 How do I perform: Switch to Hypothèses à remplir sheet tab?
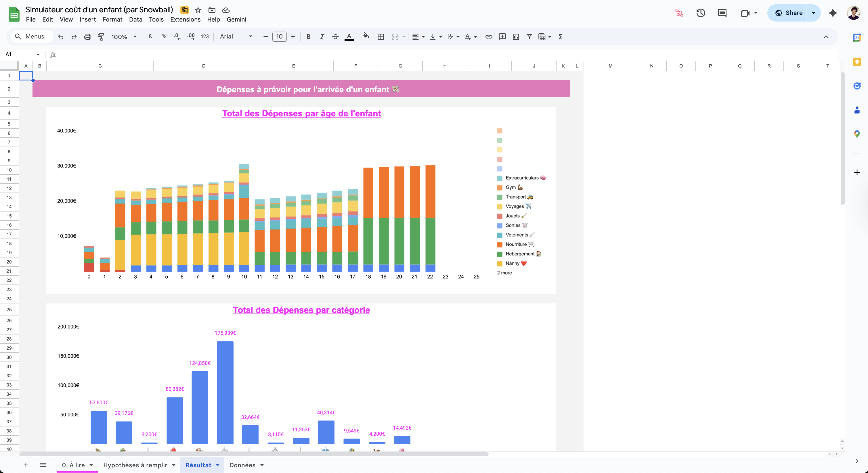135,465
